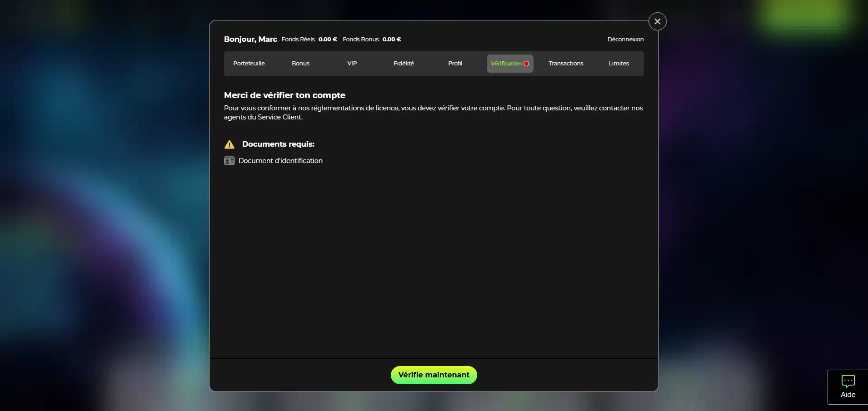Click the Fonds Réels balance amount

pos(328,39)
